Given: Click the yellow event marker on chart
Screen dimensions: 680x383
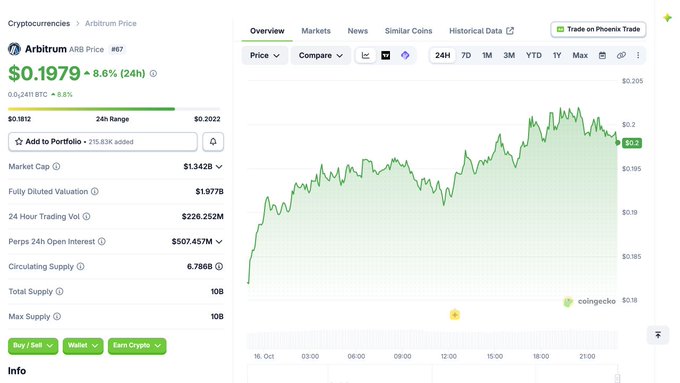Looking at the screenshot, I should [x=454, y=315].
